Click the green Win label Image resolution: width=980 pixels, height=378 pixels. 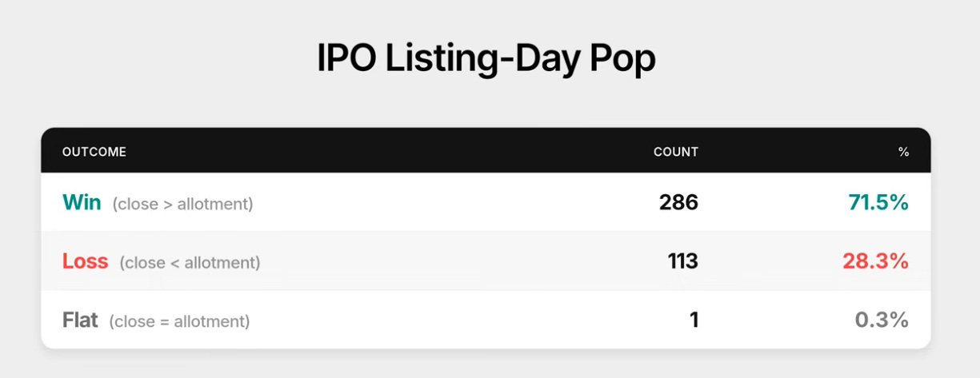click(82, 203)
